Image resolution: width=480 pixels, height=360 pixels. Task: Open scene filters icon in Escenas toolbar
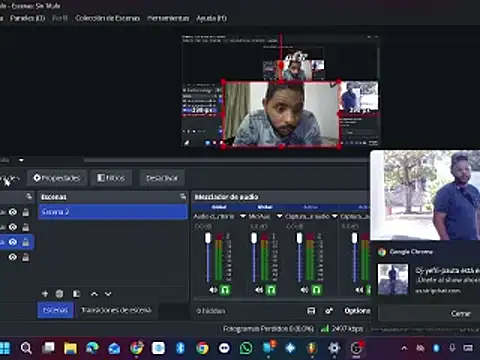pos(76,294)
